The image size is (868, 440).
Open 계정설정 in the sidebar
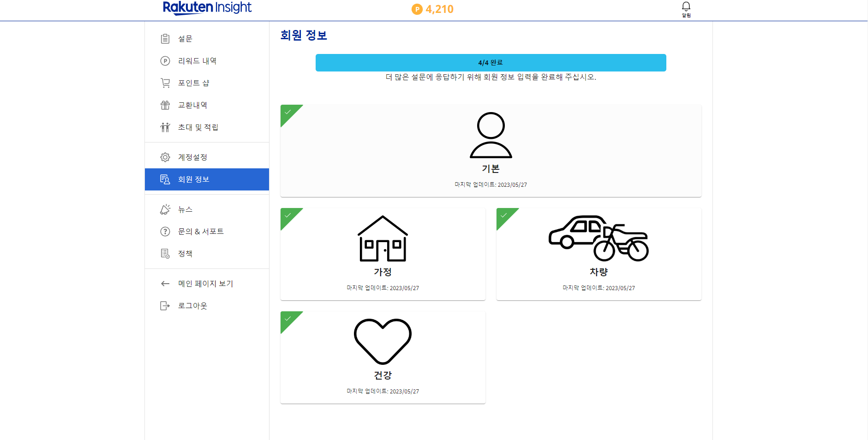(207, 157)
